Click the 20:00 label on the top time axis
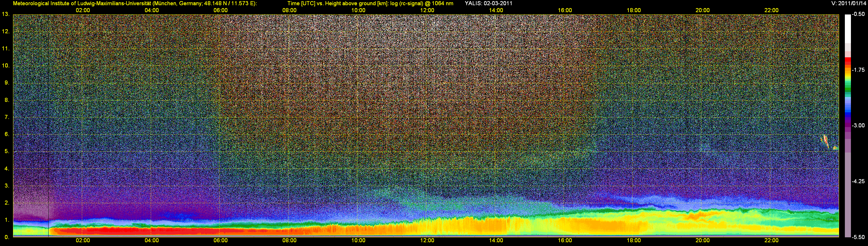Screen dimensions: 868x246 click(x=703, y=10)
